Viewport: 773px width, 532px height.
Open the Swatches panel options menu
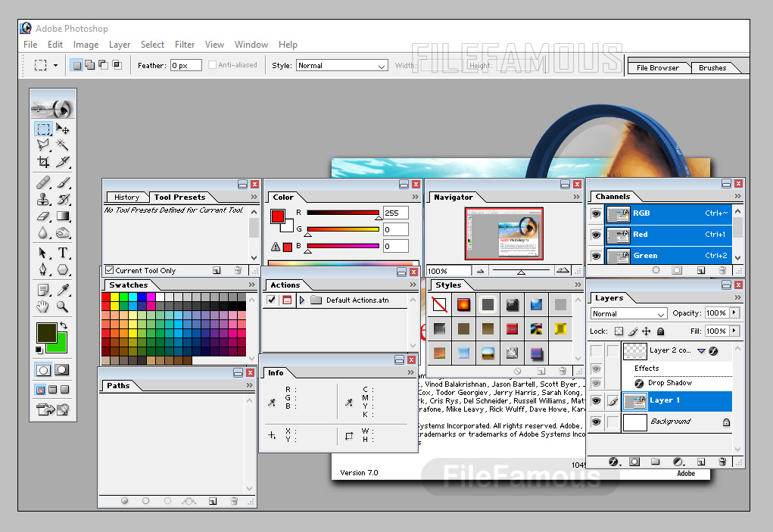tap(252, 285)
